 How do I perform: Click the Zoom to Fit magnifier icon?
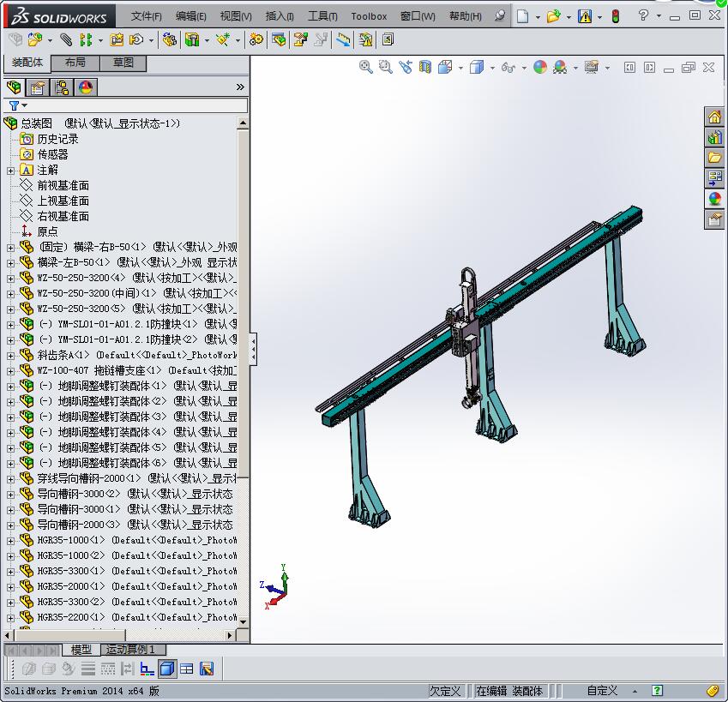pos(366,67)
